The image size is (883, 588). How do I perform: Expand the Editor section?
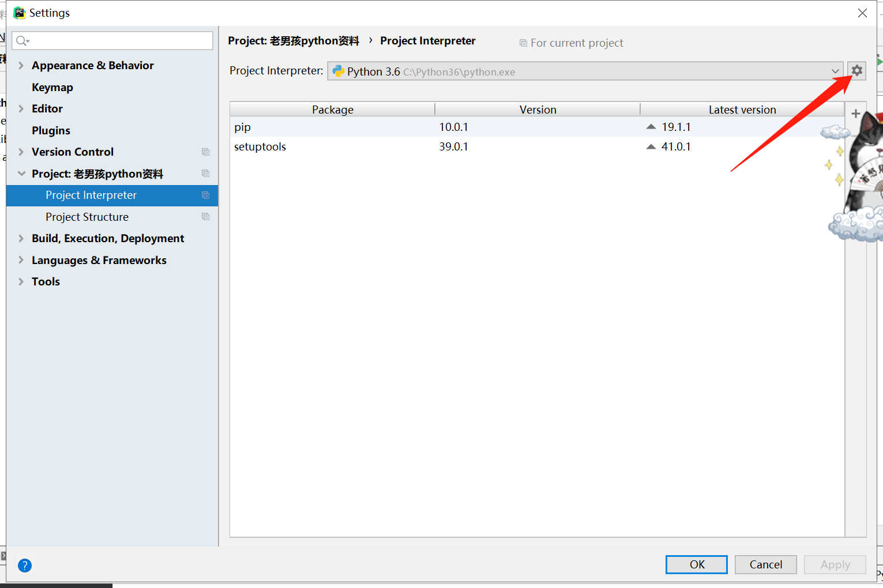click(21, 109)
